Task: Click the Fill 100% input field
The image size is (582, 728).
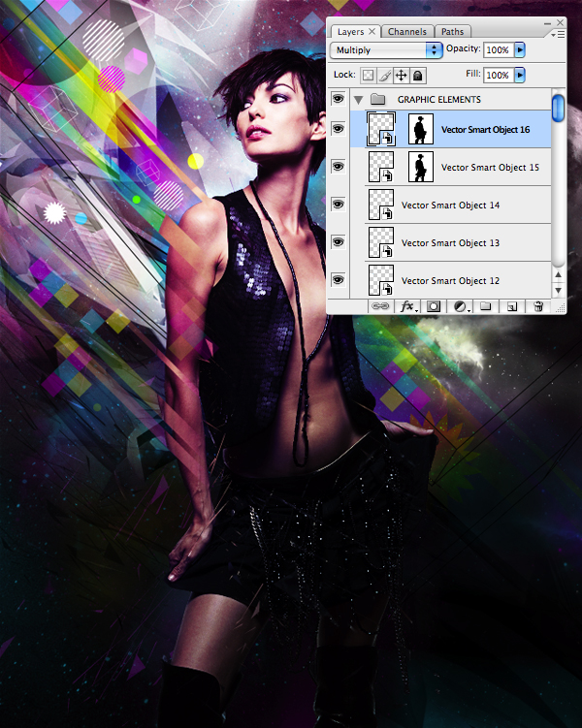Action: pyautogui.click(x=498, y=75)
